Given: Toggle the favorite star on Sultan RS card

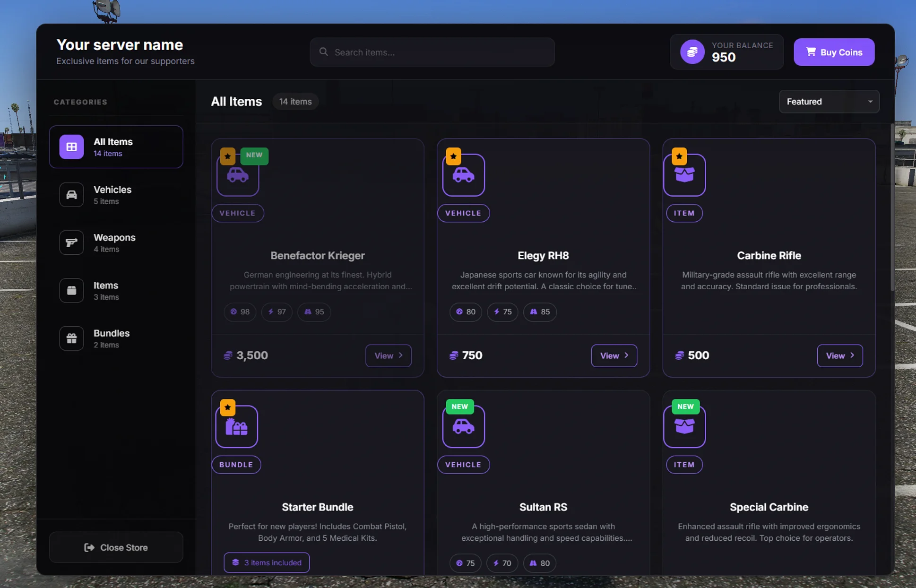Looking at the screenshot, I should (x=459, y=406).
